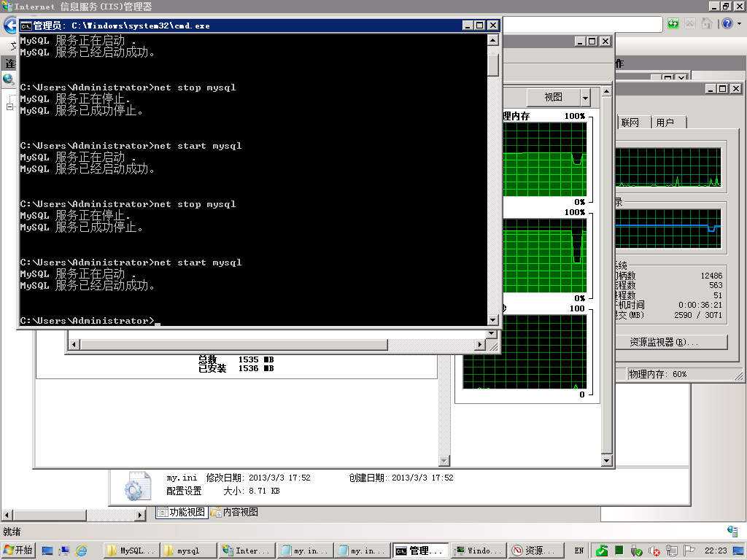Click the 就绪 status bar text
Viewport: 747px width, 560px height.
[12, 532]
